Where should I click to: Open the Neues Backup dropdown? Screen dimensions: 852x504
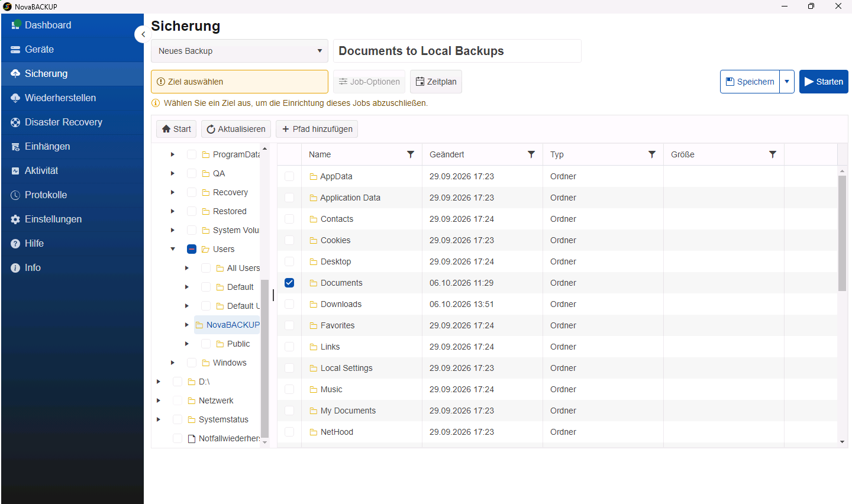click(x=240, y=51)
